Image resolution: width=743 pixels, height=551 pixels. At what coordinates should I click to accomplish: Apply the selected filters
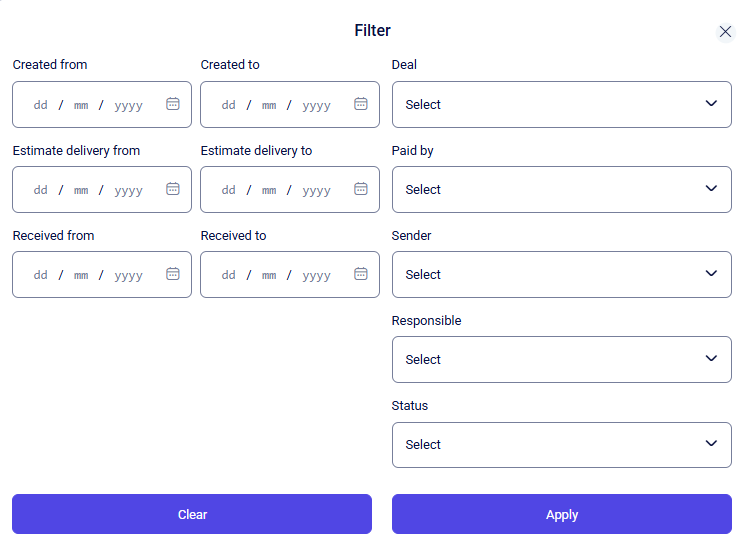pyautogui.click(x=561, y=514)
